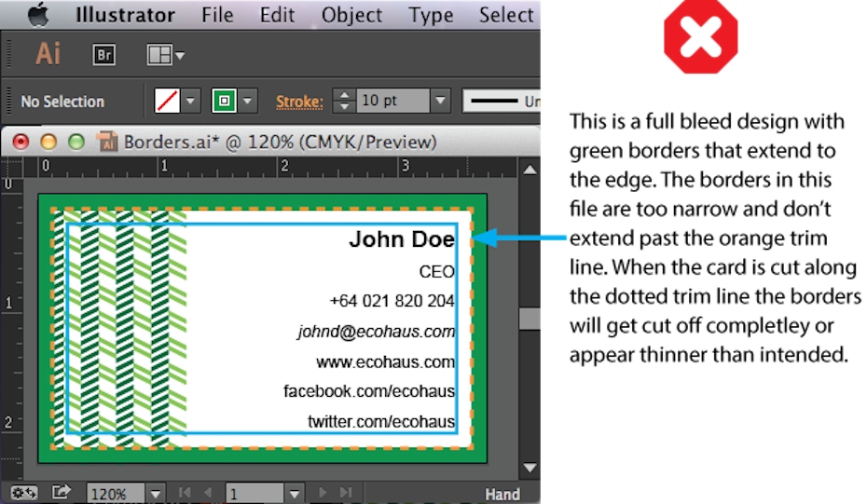Expand the fill color dropdown arrow
Image resolution: width=867 pixels, height=504 pixels.
tap(191, 101)
